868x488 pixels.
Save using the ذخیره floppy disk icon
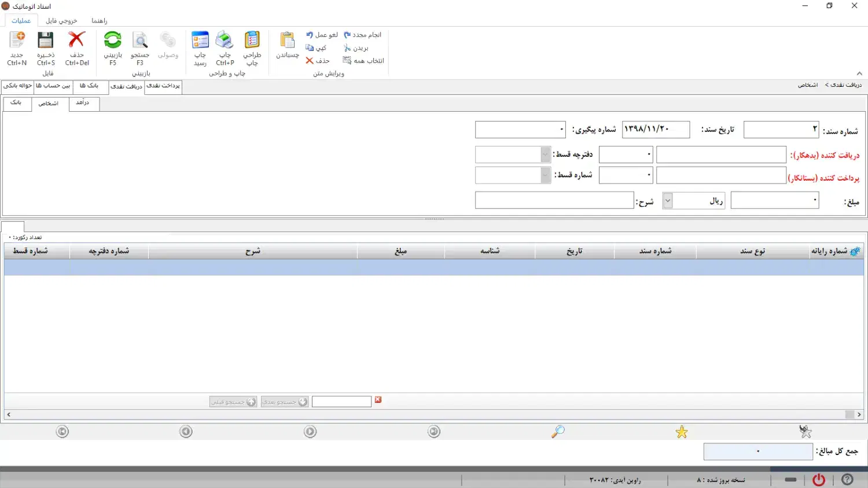pyautogui.click(x=46, y=41)
